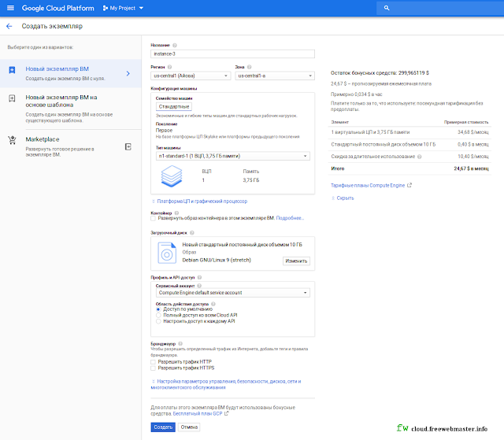The width and height of the screenshot is (504, 440).
Task: Click help icon beside Скидка за длительное использование
Action: (x=420, y=157)
